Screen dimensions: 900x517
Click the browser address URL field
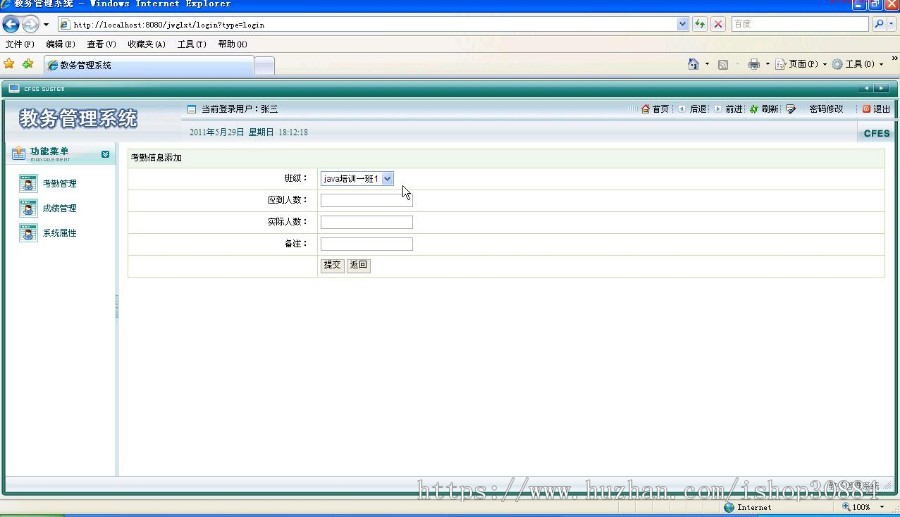[x=367, y=25]
